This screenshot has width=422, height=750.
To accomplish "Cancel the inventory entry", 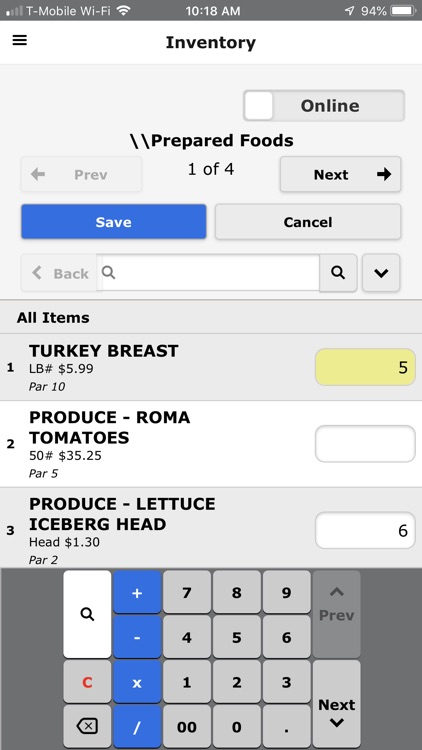I will (308, 221).
